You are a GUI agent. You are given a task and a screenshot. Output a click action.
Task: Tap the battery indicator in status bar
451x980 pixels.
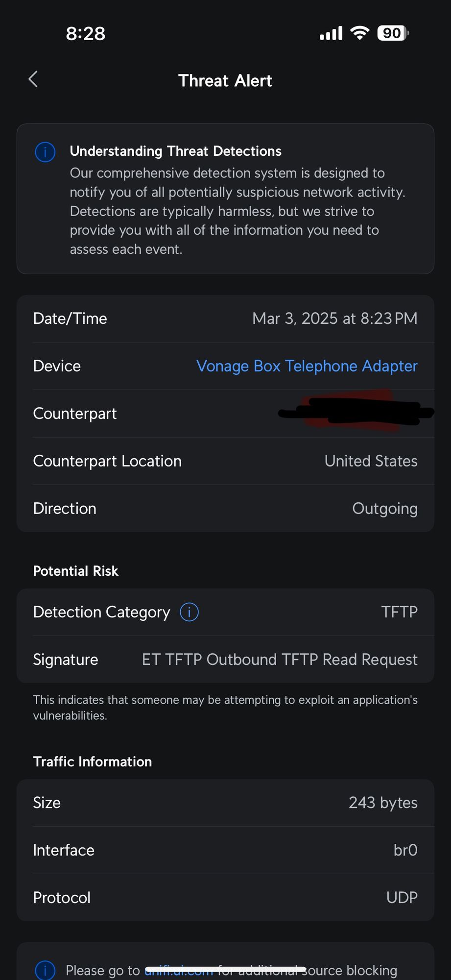tap(393, 33)
